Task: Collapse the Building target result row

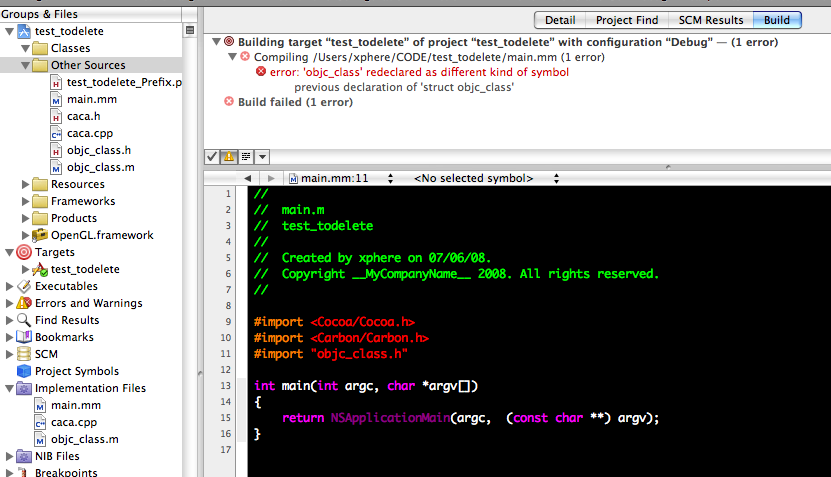Action: (x=216, y=41)
